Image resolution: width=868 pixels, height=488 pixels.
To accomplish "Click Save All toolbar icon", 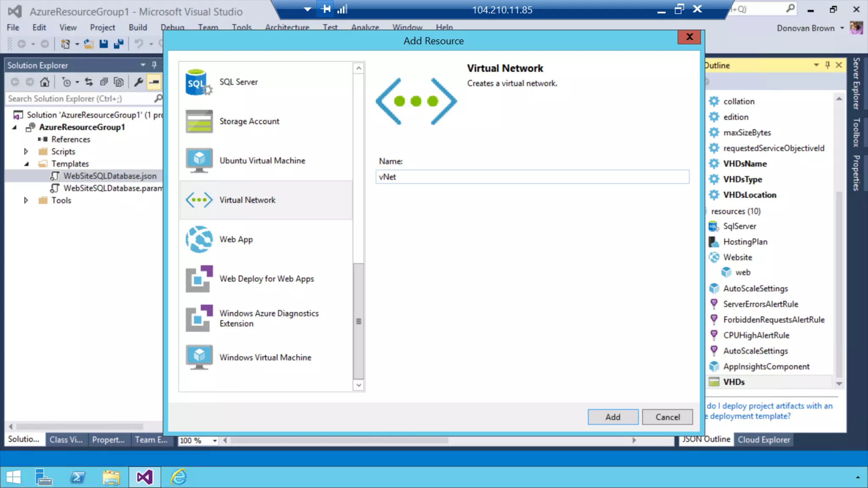I will (x=119, y=44).
